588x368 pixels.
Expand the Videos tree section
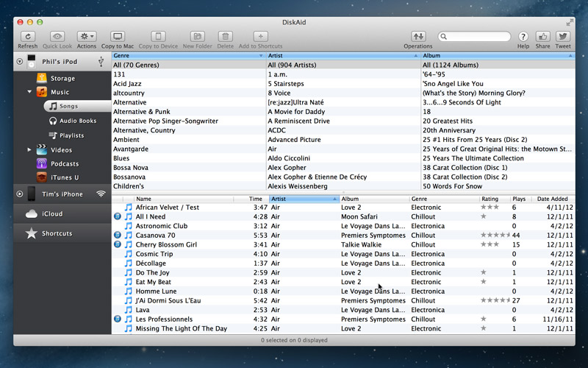click(x=30, y=149)
